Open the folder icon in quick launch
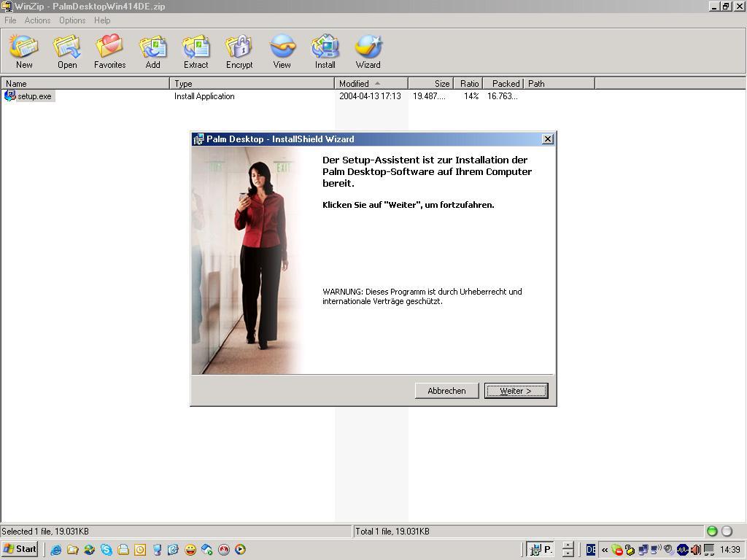This screenshot has width=747, height=560. (72, 550)
